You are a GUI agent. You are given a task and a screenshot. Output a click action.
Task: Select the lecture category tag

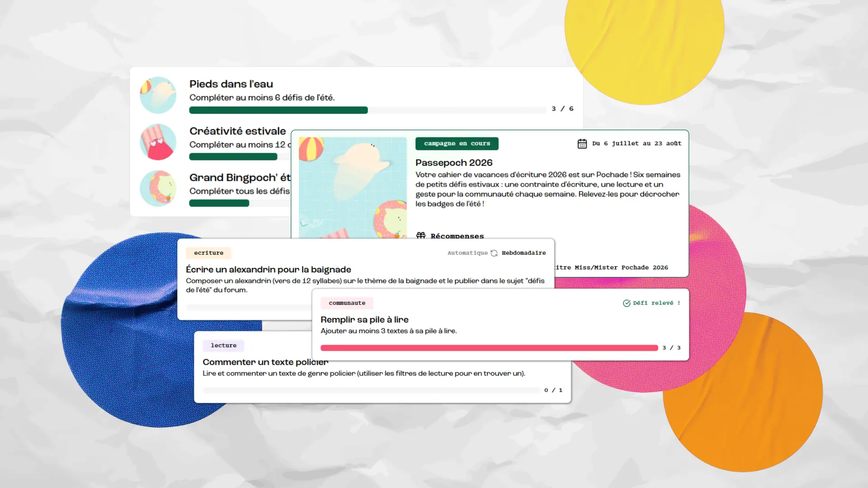(x=223, y=346)
